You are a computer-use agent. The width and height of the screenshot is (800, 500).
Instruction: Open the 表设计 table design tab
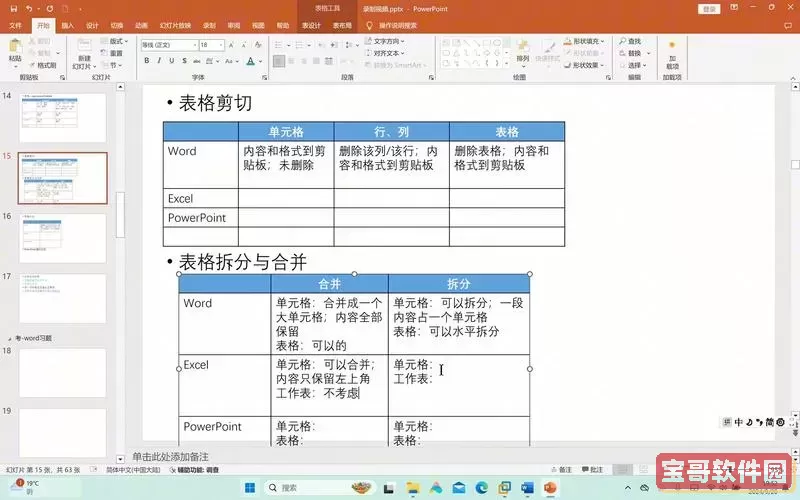(x=311, y=25)
